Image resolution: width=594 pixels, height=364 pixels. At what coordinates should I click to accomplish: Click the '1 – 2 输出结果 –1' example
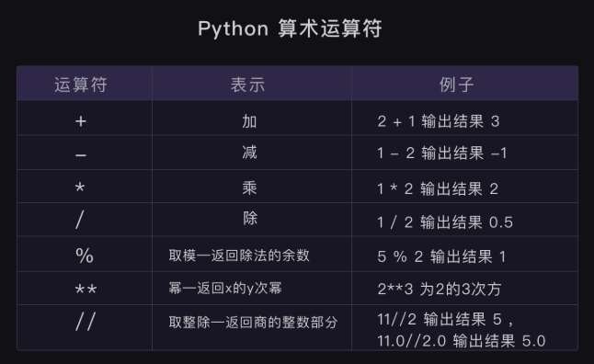[x=441, y=153]
